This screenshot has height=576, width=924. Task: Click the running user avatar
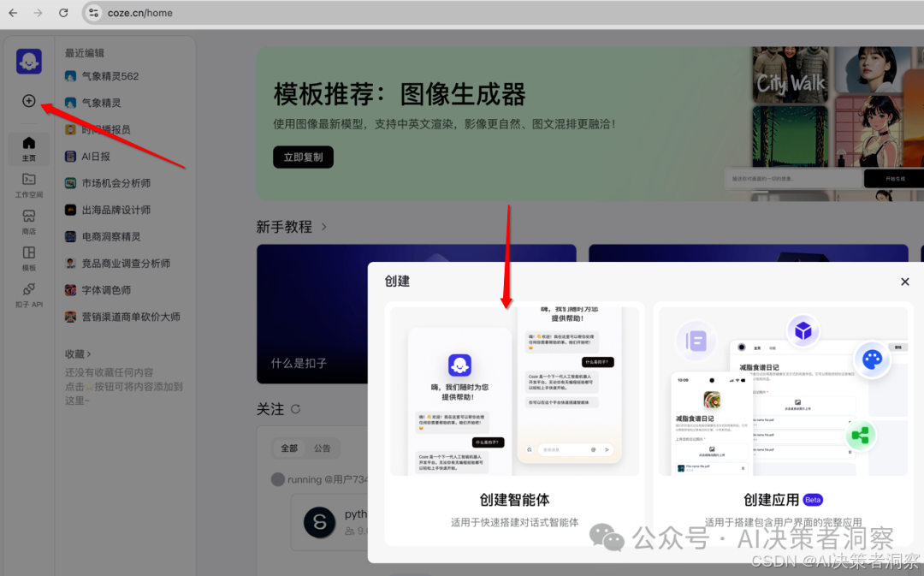(x=277, y=479)
